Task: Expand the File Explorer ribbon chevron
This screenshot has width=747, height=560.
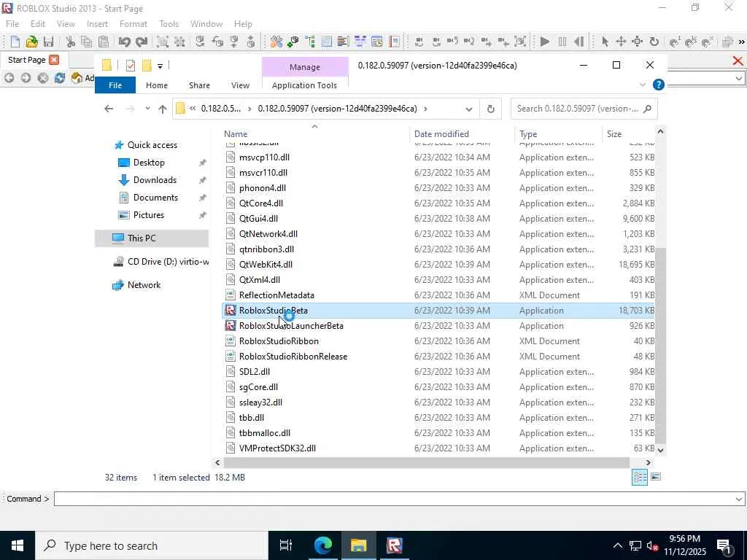Action: pyautogui.click(x=642, y=85)
